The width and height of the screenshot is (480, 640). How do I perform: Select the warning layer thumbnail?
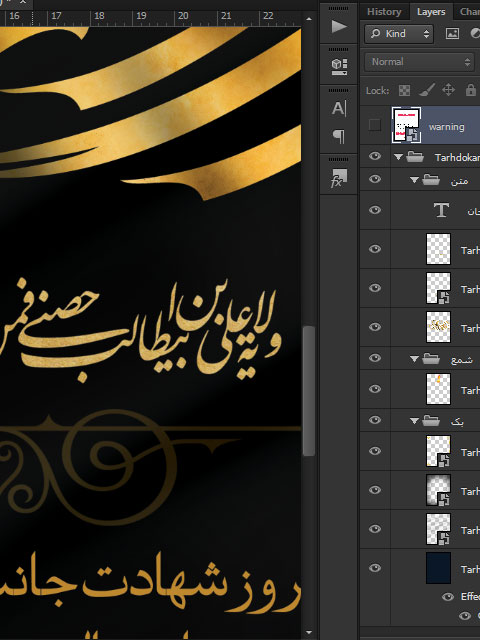click(x=406, y=125)
